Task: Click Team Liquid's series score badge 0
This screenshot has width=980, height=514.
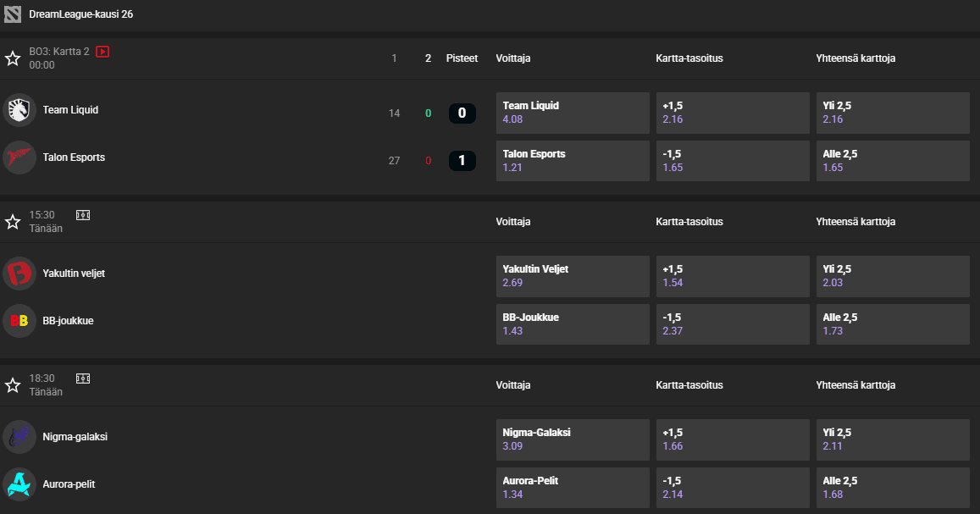Action: pos(462,113)
